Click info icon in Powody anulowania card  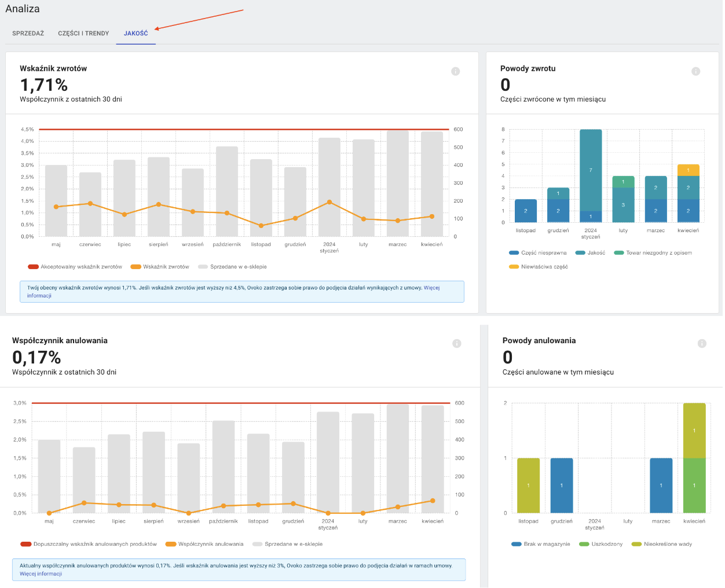[x=702, y=344]
